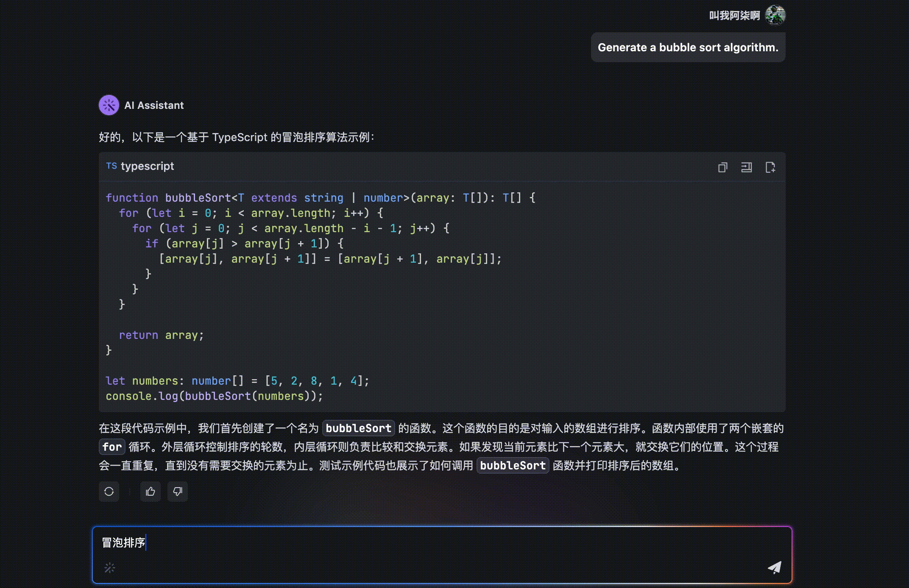Click the 'console.log(bubbleSort(numbers));' code line
Screen dimensions: 909x588
click(214, 396)
